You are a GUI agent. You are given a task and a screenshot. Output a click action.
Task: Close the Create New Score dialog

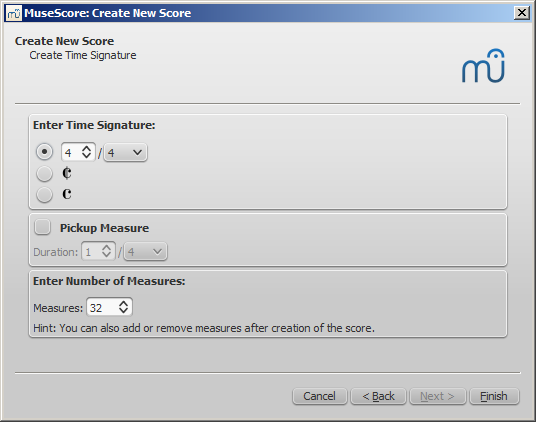click(x=522, y=13)
